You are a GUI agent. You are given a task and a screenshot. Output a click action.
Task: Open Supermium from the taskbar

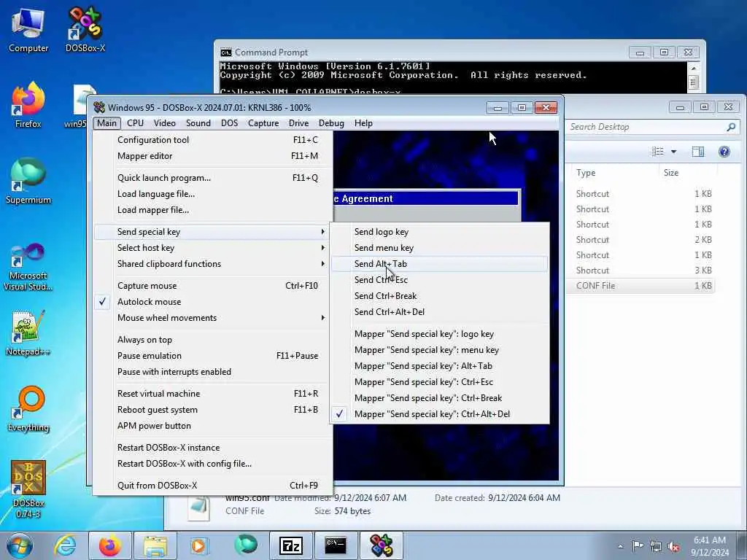[245, 545]
